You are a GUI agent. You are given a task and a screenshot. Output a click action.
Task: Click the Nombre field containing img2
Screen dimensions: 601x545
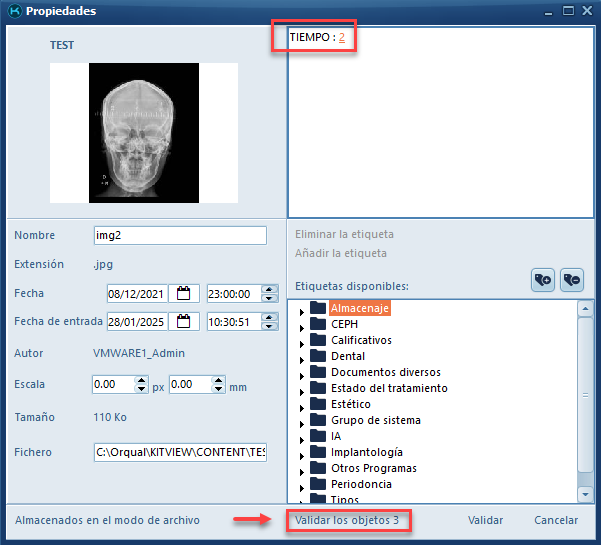(x=180, y=235)
